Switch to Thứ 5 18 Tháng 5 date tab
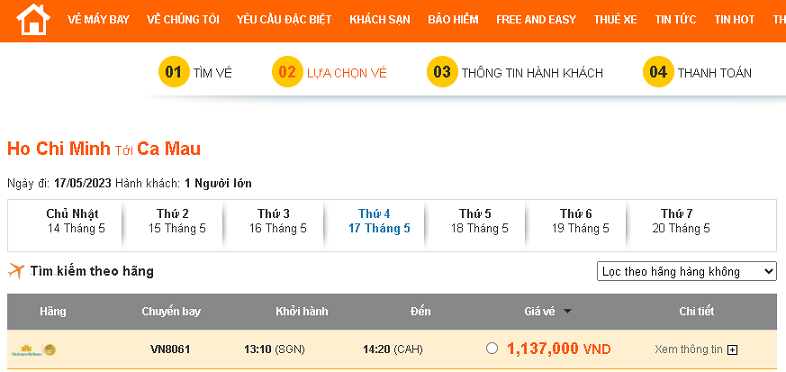Image resolution: width=786 pixels, height=372 pixels. click(479, 221)
